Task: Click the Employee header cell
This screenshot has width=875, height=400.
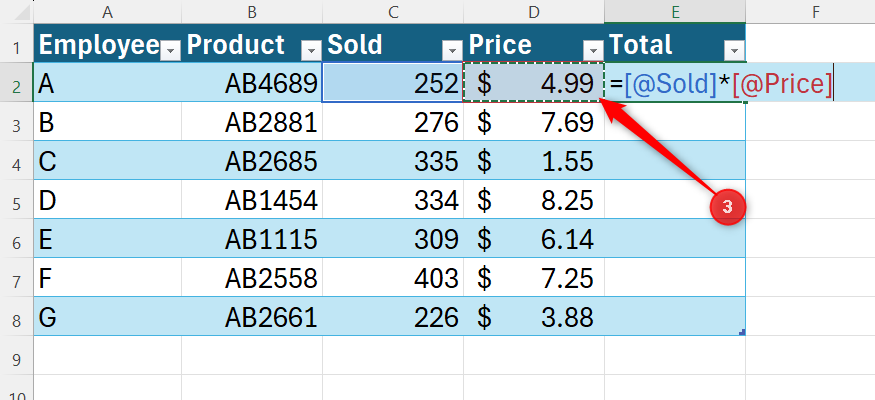Action: (107, 43)
